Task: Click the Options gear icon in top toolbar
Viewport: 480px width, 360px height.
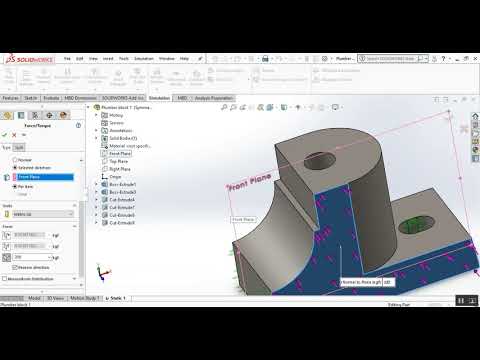Action: (x=324, y=59)
